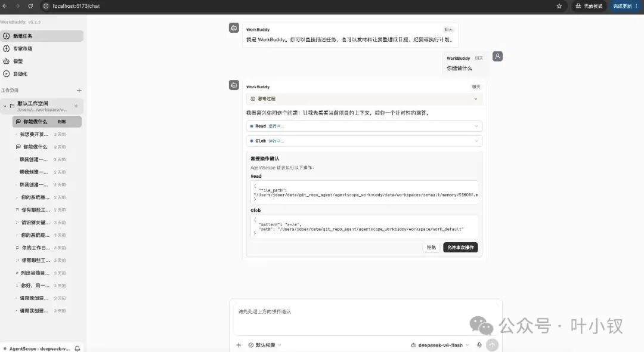
Task: Go forward in the browser
Action: pos(18,6)
